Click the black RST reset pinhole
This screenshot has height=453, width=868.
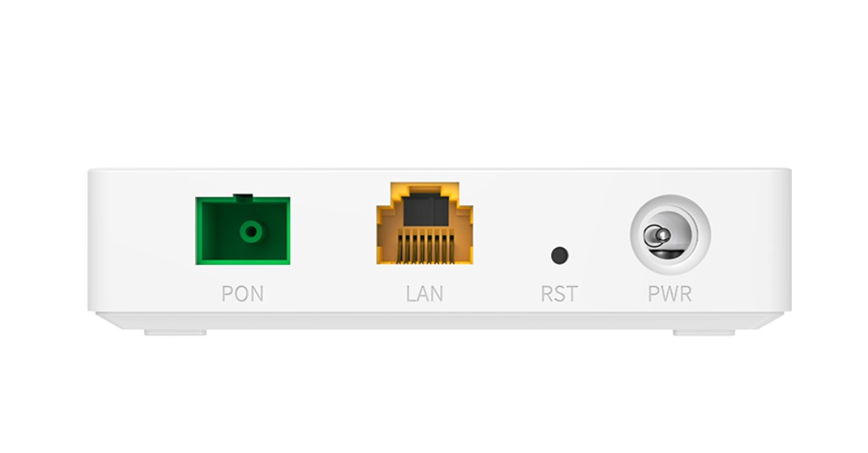point(560,256)
